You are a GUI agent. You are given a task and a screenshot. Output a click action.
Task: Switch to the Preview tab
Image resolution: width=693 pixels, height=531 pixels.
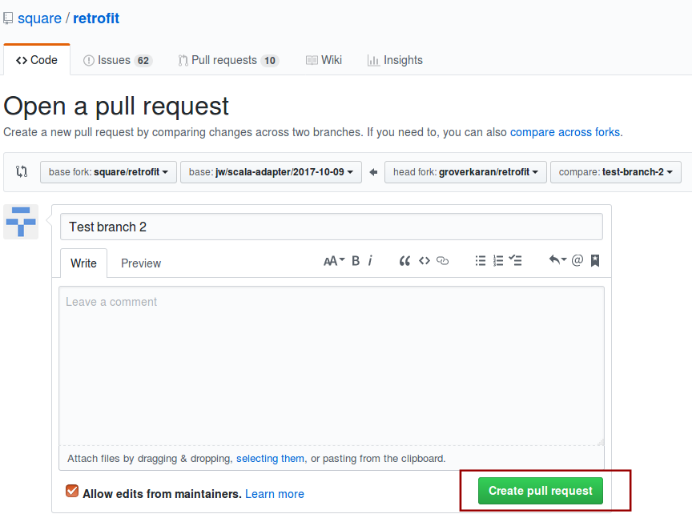point(141,263)
